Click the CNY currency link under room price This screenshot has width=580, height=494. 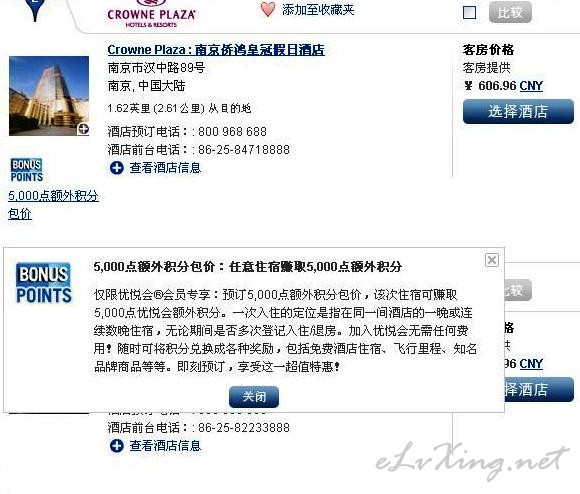[x=531, y=86]
